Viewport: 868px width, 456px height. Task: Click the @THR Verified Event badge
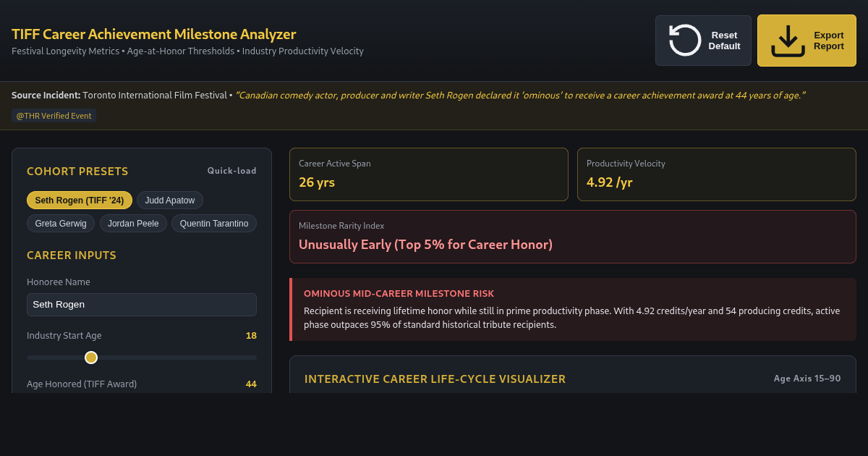(54, 116)
